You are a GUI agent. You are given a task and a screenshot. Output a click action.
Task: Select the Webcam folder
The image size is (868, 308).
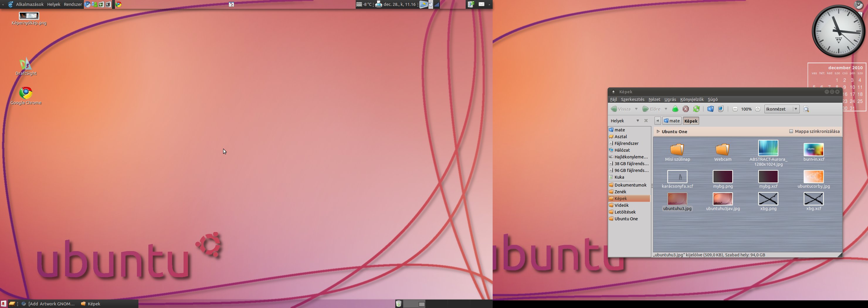point(723,152)
